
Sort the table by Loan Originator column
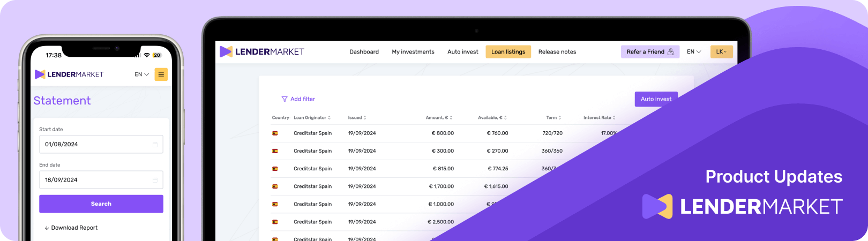(312, 118)
